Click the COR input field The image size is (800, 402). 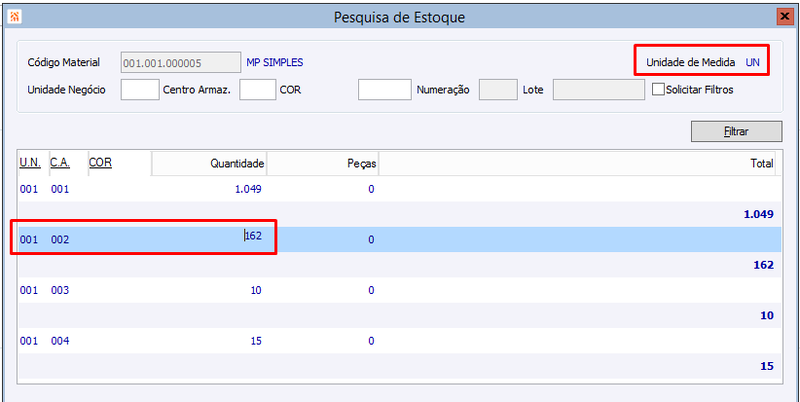point(385,89)
